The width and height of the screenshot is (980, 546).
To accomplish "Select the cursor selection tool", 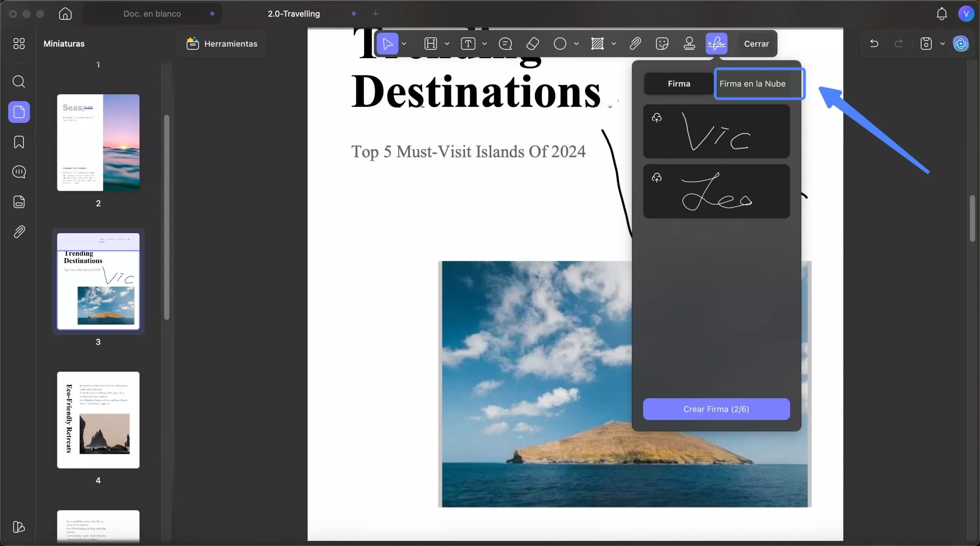I will (x=387, y=44).
